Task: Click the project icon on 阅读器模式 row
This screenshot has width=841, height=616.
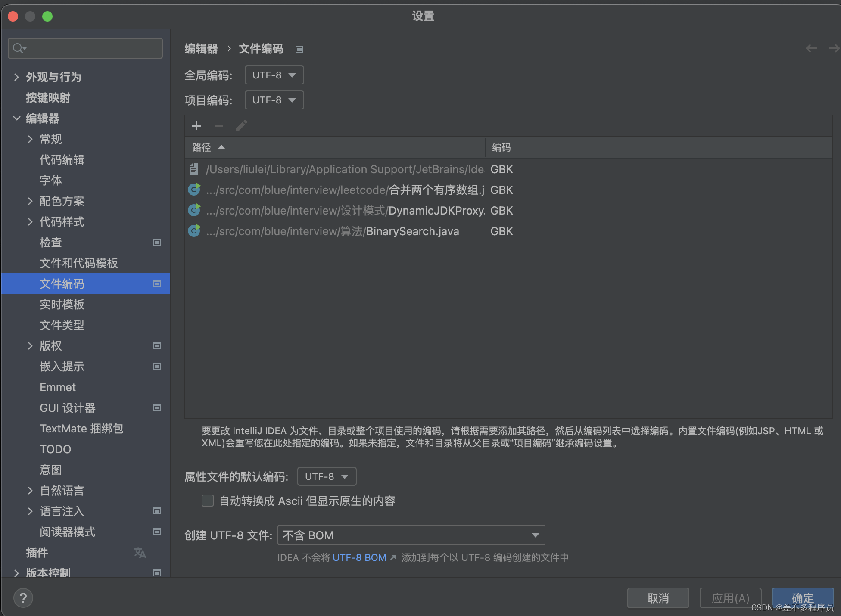Action: click(157, 532)
